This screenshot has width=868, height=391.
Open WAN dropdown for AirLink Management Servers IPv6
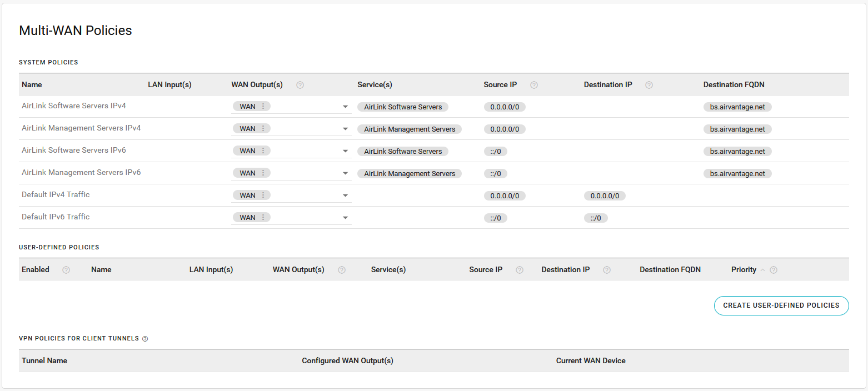[x=345, y=173]
